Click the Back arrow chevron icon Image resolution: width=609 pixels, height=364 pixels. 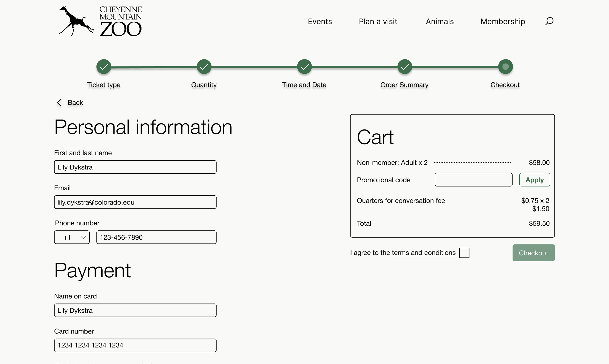tap(59, 103)
